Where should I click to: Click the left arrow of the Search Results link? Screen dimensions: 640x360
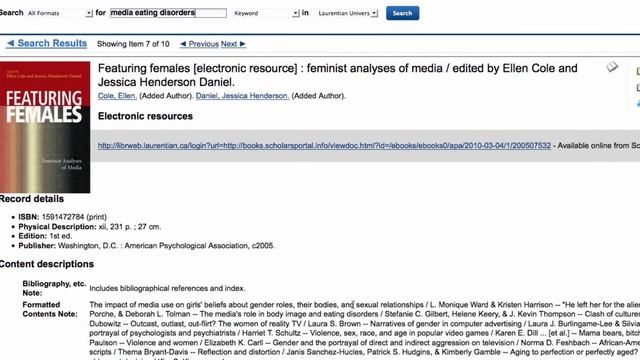pos(11,43)
